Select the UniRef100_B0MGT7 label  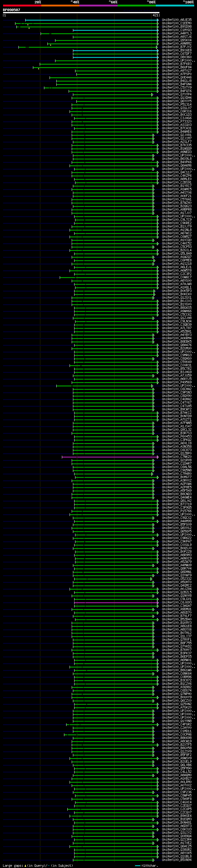tap(177, 477)
